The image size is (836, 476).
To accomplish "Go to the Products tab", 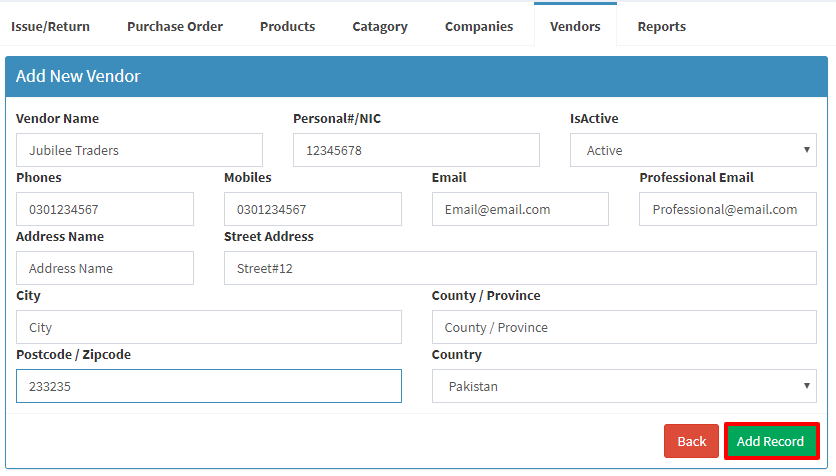I will click(287, 26).
